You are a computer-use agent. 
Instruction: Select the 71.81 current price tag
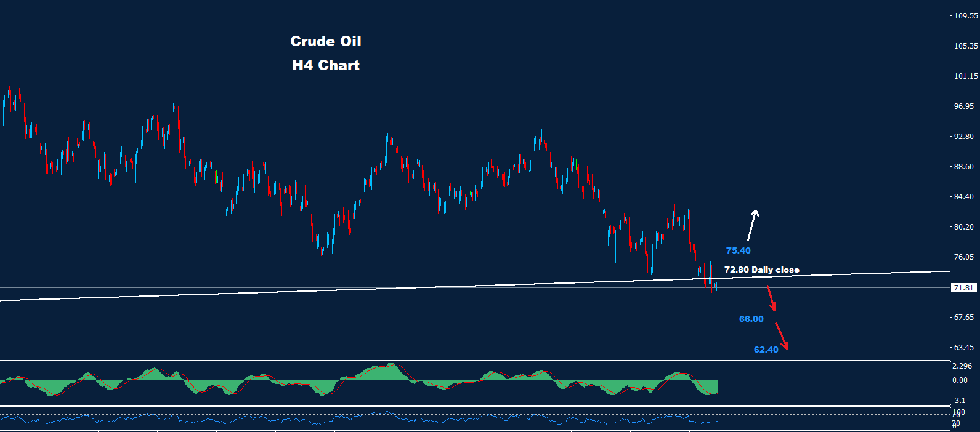tap(963, 288)
